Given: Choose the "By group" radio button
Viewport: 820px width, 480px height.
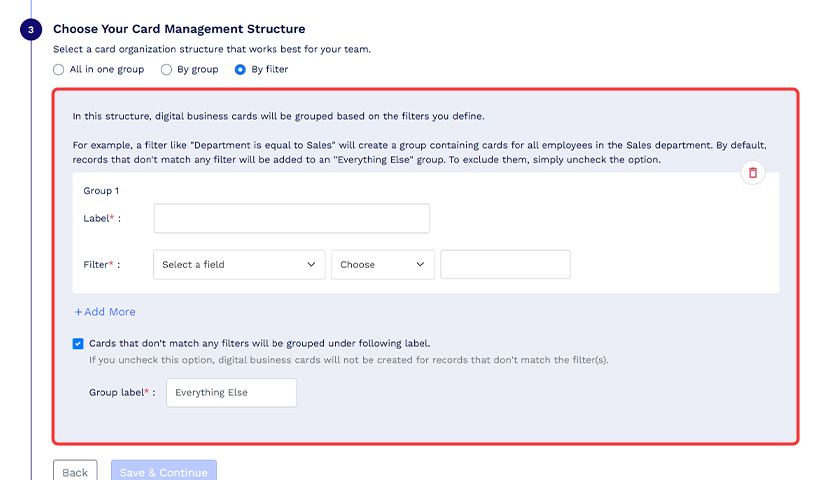Looking at the screenshot, I should tap(167, 70).
